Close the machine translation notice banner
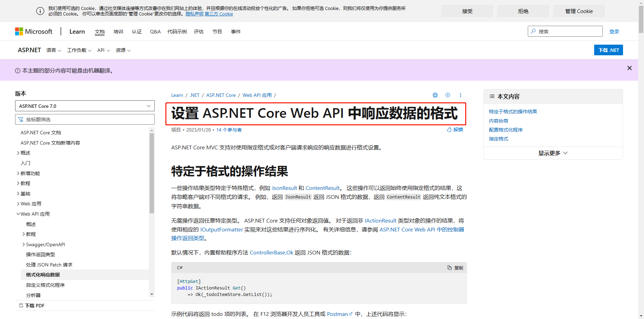This screenshot has height=319, width=644. (x=629, y=68)
